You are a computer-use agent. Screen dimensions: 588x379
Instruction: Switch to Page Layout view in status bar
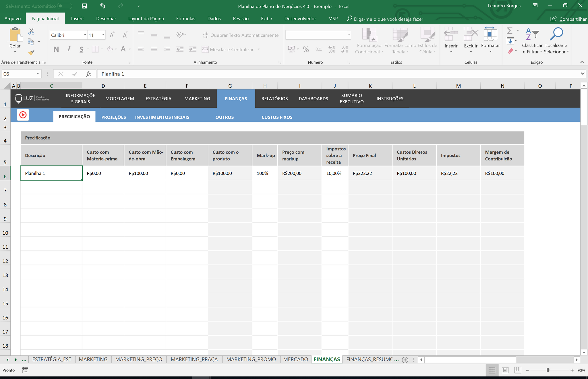[505, 370]
